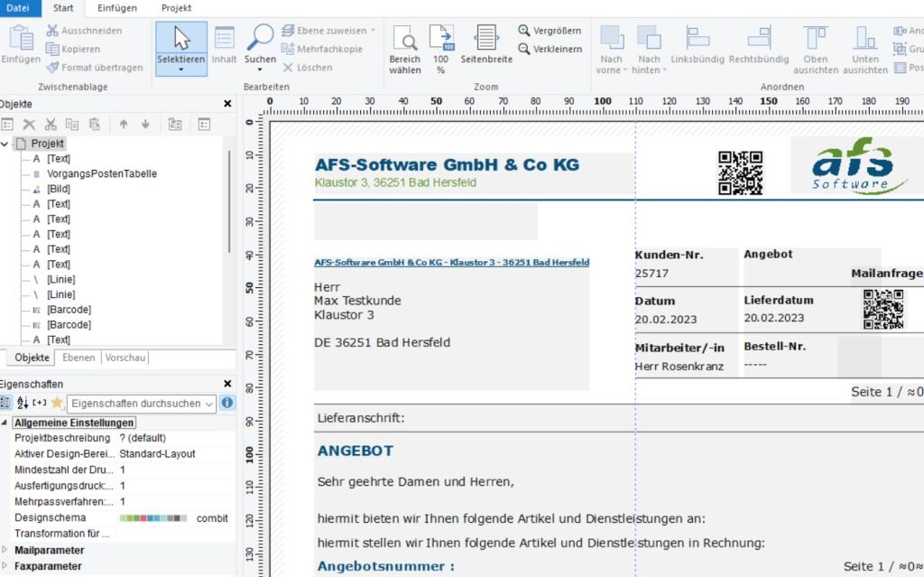Select the [Bild] object in the tree
This screenshot has height=577, width=924.
point(59,189)
